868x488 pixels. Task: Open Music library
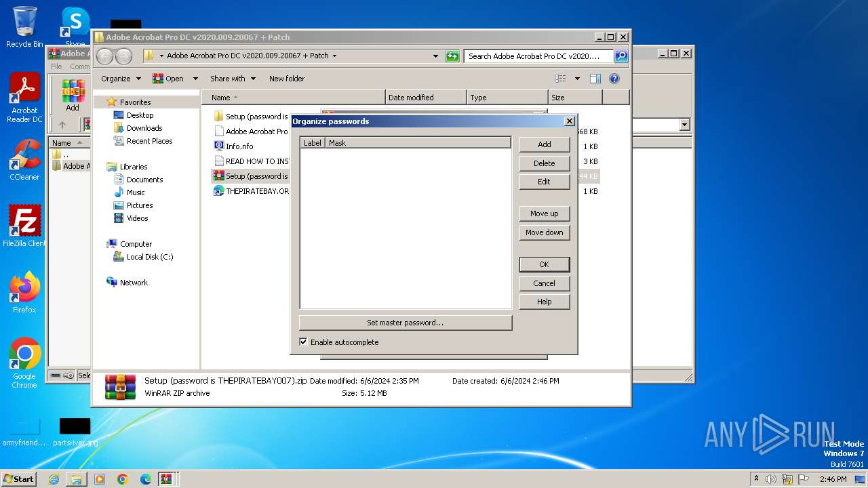[x=136, y=192]
